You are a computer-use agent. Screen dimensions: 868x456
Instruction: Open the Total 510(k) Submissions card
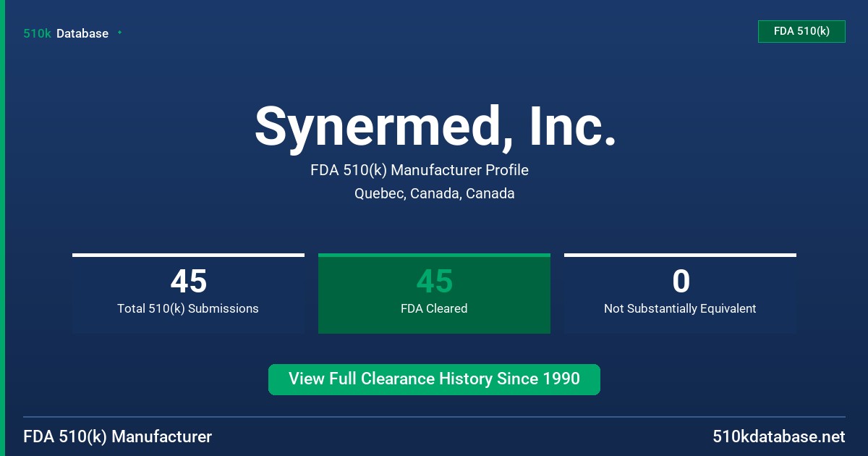click(x=188, y=293)
